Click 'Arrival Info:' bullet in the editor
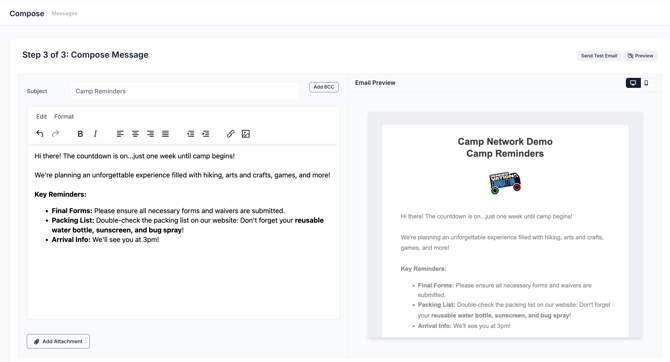This screenshot has width=670, height=362. click(71, 239)
